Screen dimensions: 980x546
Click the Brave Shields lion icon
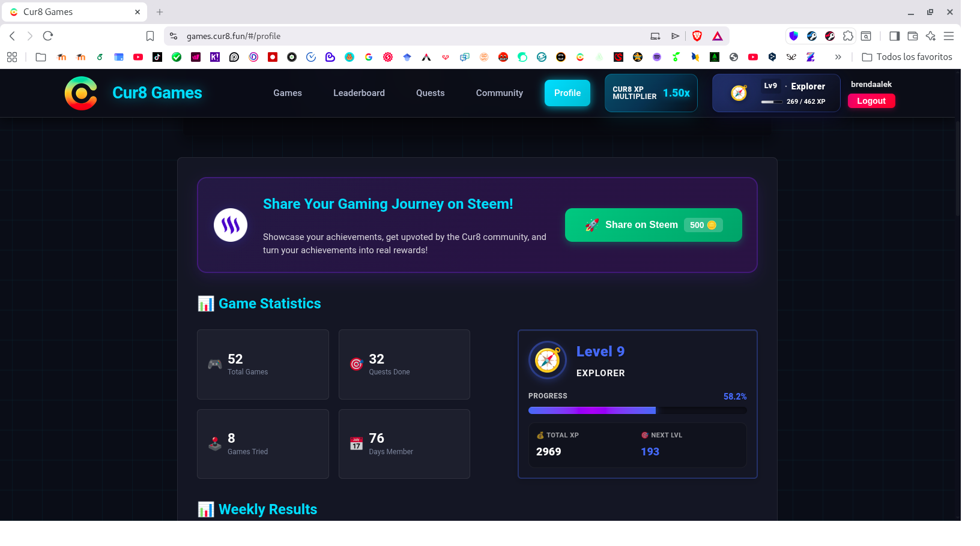[697, 36]
